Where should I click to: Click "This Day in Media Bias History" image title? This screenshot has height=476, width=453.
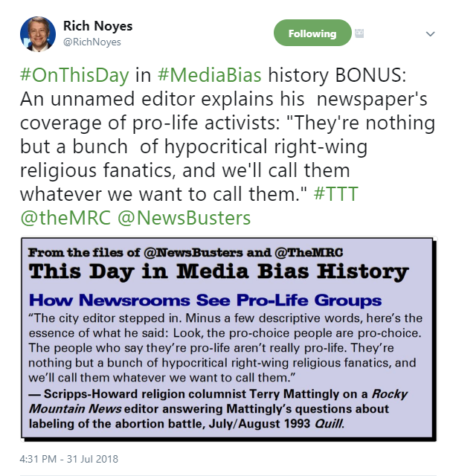pyautogui.click(x=219, y=271)
